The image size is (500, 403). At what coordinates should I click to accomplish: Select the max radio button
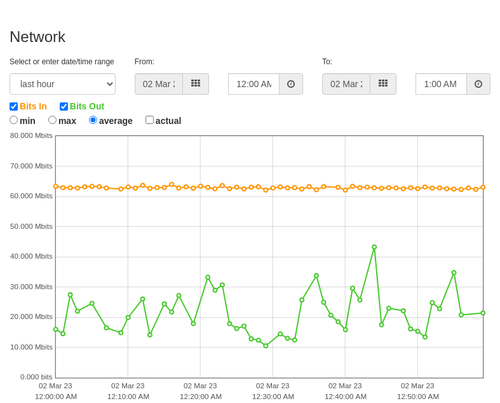pyautogui.click(x=52, y=120)
